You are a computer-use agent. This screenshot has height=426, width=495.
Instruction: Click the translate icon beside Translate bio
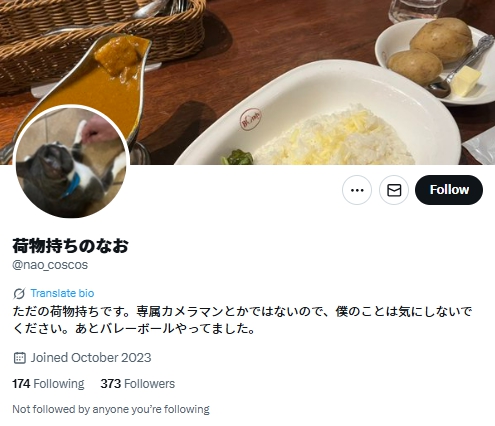pos(19,293)
